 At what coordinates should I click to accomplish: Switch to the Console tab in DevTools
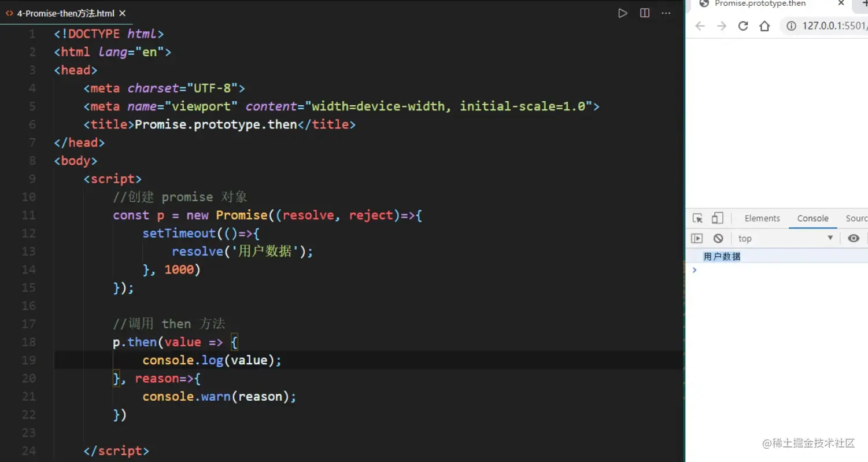click(812, 219)
